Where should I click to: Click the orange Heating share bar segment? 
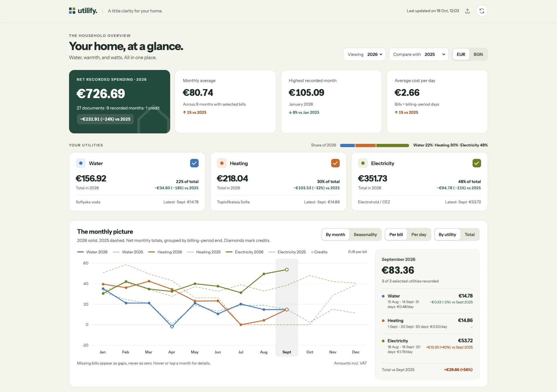point(366,145)
